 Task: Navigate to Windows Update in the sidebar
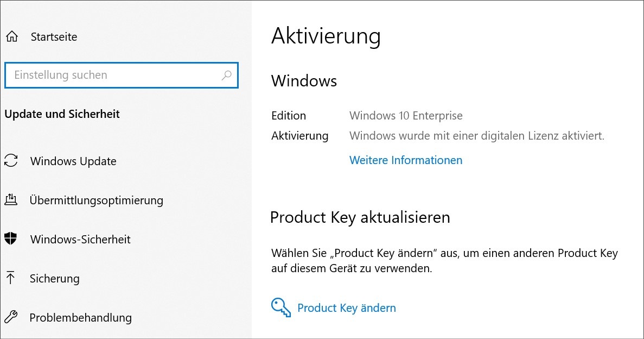(72, 161)
